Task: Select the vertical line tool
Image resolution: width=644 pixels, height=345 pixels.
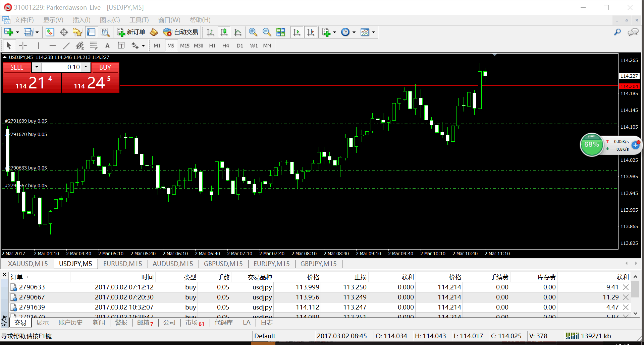Action: pyautogui.click(x=39, y=46)
